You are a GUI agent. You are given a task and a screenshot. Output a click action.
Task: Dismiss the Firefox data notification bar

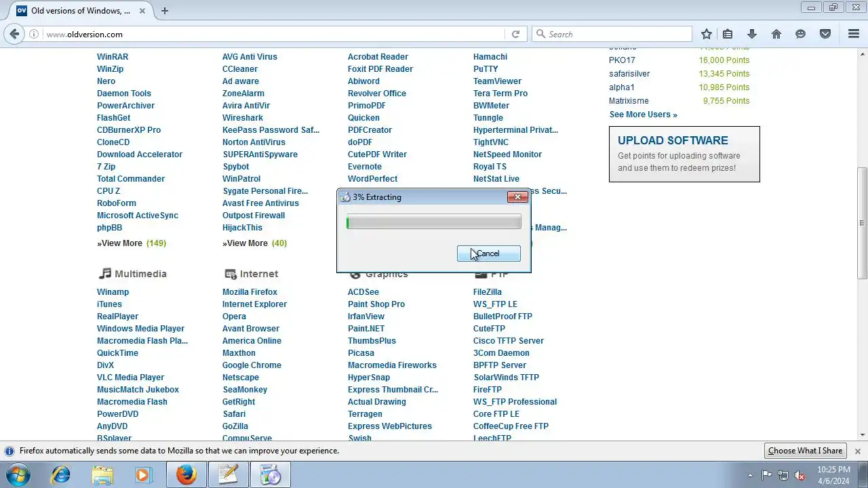(857, 451)
